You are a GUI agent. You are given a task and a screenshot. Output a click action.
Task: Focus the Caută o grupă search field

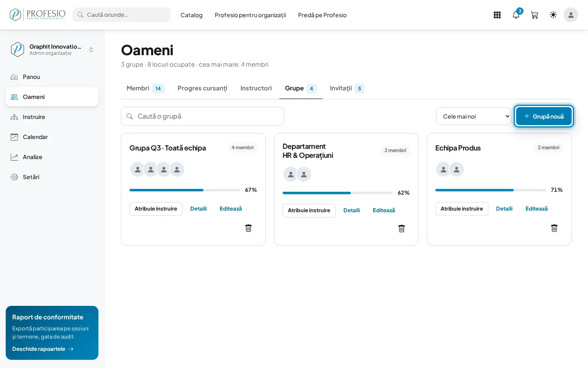point(203,116)
